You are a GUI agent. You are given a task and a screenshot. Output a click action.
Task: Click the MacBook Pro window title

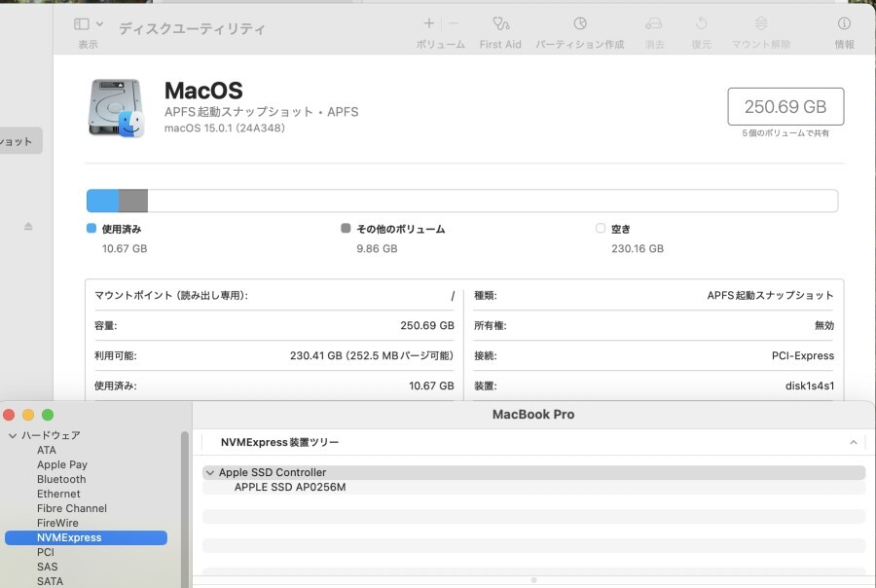click(533, 414)
